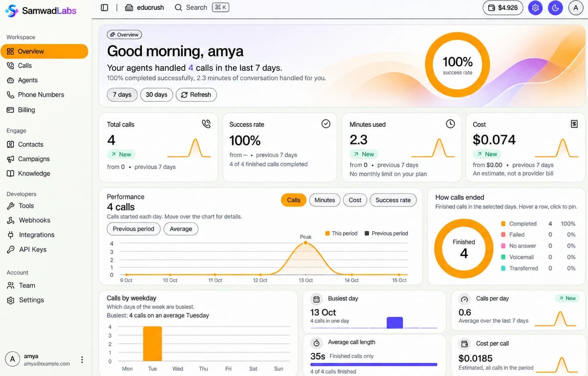The image size is (588, 376).
Task: Pin the Completed row in How calls ended
Action: coord(538,224)
